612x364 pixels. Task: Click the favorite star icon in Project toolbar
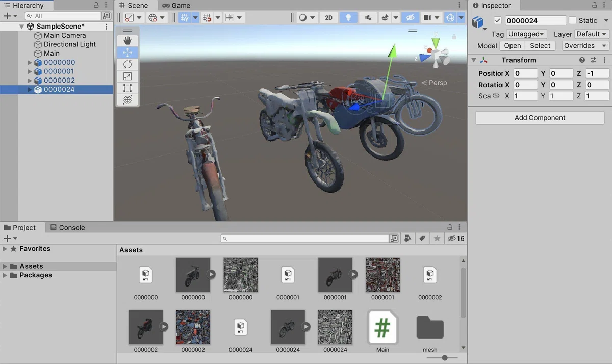pyautogui.click(x=437, y=238)
